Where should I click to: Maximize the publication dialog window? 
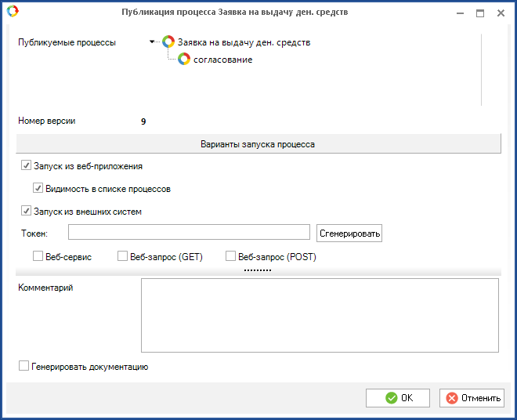tap(480, 13)
